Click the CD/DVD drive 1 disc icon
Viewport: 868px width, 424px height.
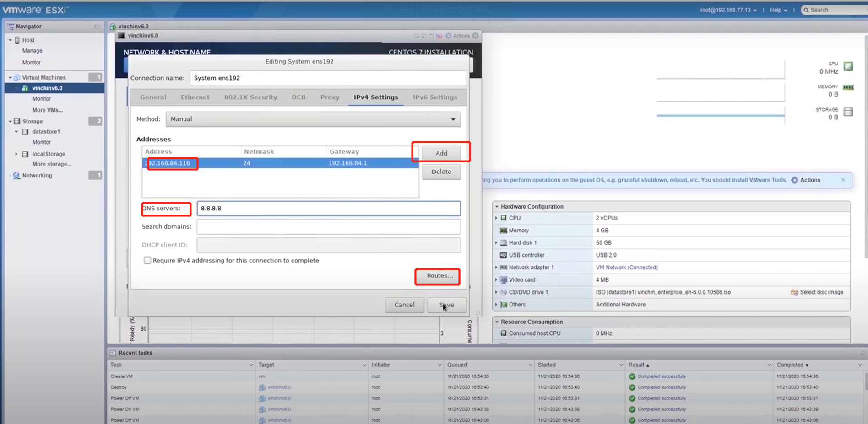pos(504,292)
